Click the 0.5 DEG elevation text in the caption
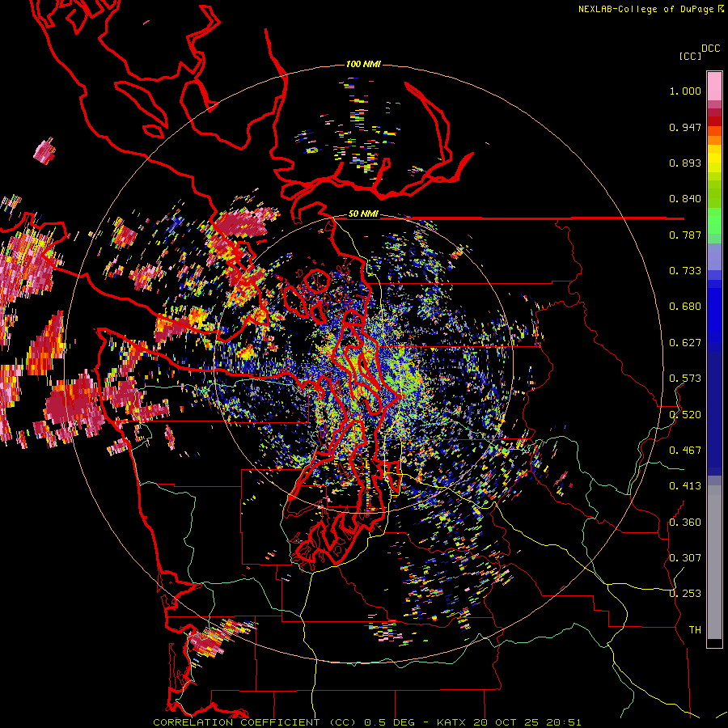Image resolution: width=728 pixels, height=728 pixels. 391,722
